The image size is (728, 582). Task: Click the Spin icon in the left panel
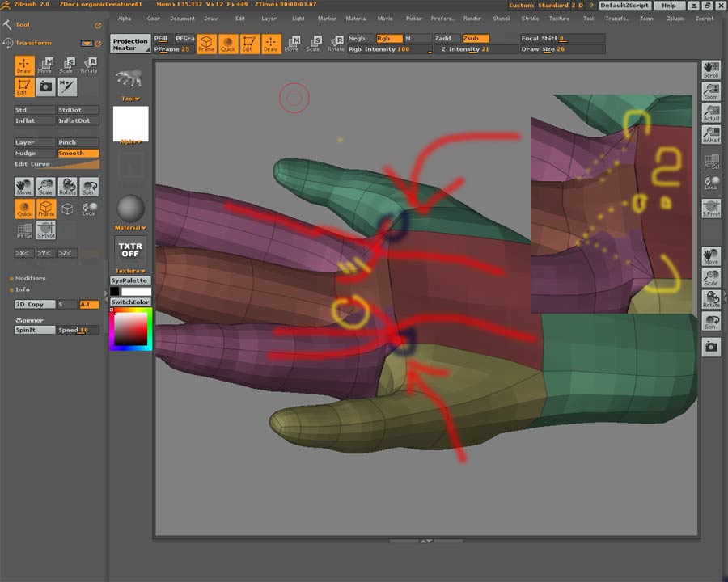pyautogui.click(x=89, y=187)
